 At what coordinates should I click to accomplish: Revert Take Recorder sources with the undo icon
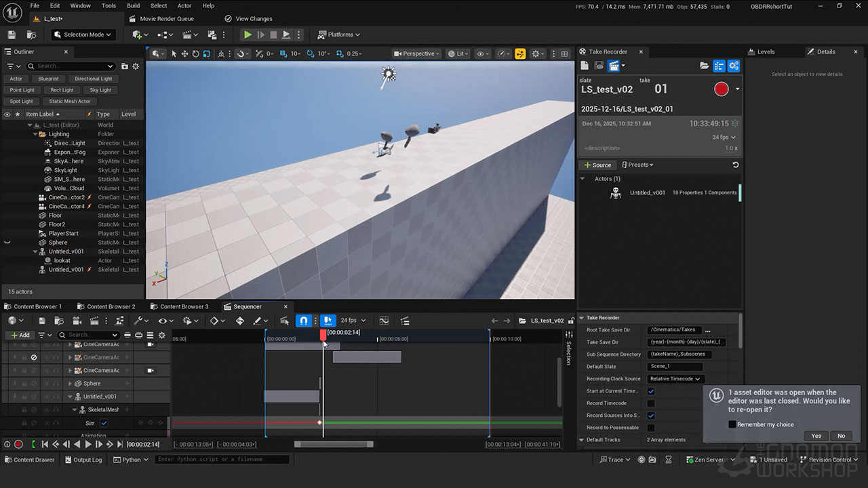point(735,165)
